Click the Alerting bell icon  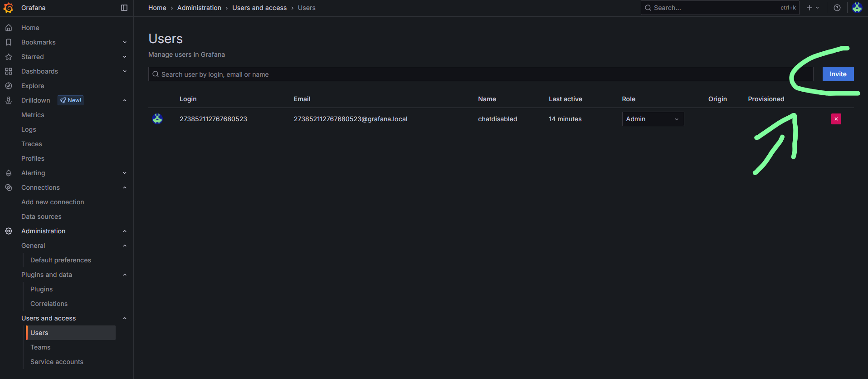click(9, 173)
